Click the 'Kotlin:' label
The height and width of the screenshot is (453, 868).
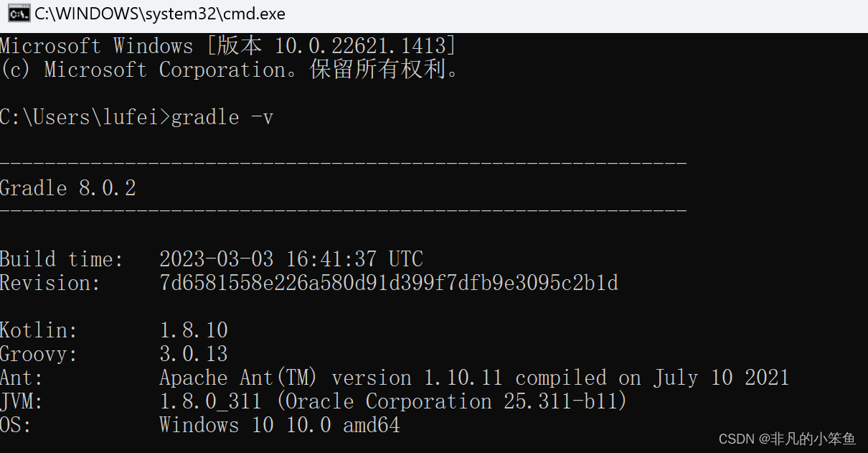click(39, 330)
